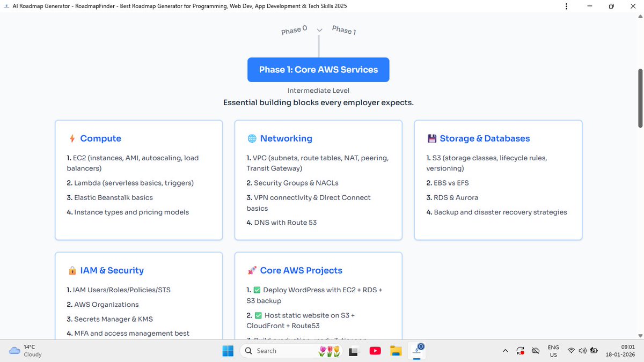Click the vertical page scrollbar thumb
Screen dimensions: 644x362
tap(640, 98)
